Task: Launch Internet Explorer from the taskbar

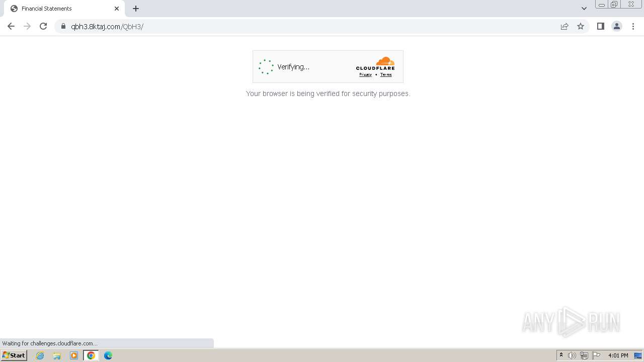Action: tap(40, 355)
